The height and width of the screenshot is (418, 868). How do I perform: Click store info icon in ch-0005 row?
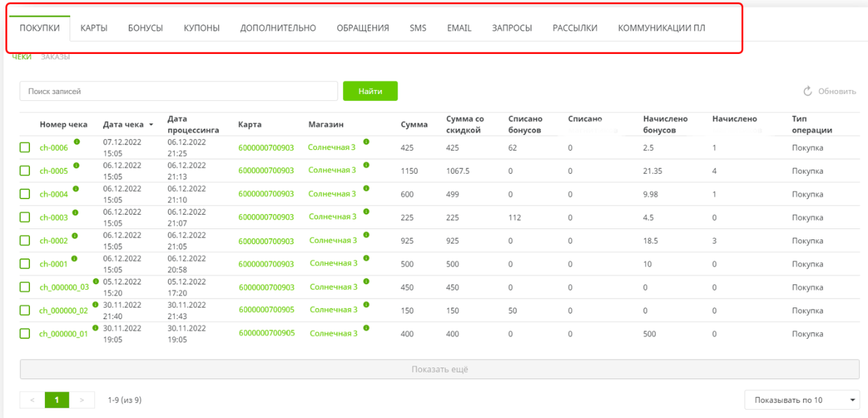point(366,165)
